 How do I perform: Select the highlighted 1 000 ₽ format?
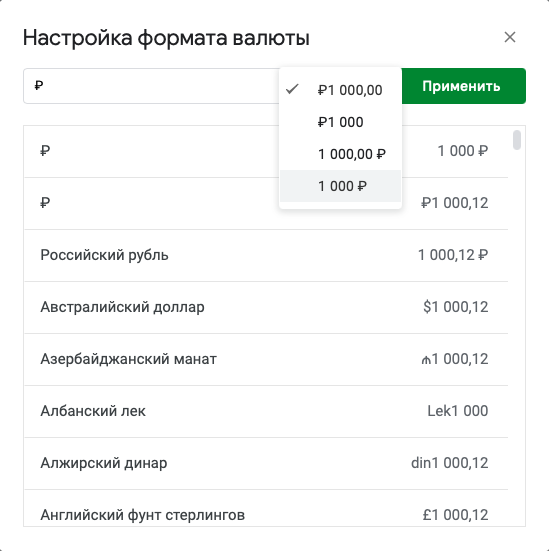coord(340,186)
